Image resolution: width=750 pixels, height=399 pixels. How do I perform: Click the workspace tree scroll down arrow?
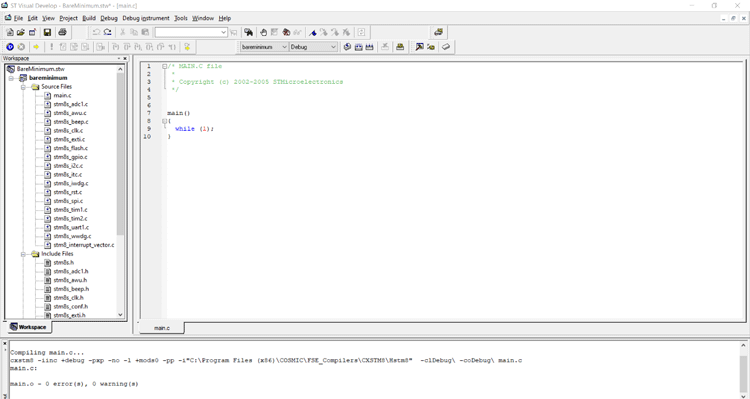click(120, 315)
